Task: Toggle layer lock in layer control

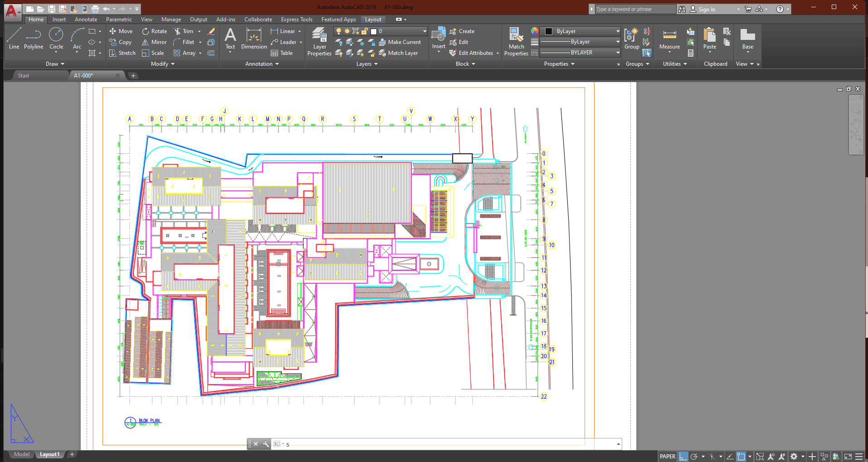Action: point(365,31)
